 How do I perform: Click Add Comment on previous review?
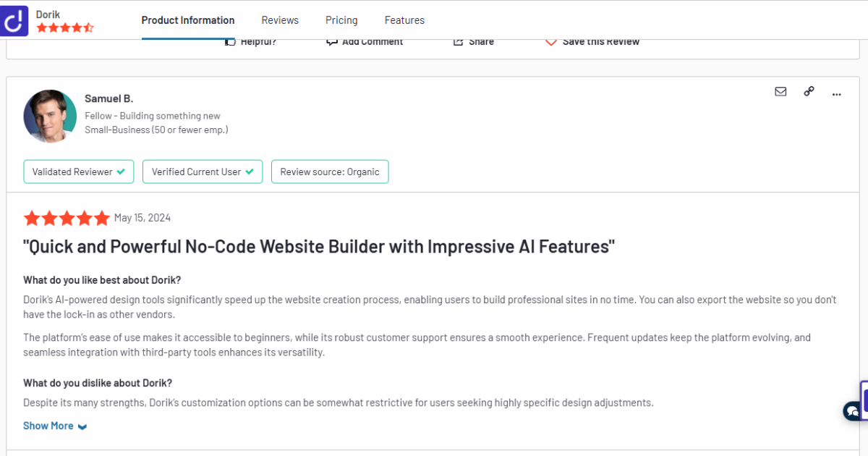(365, 42)
